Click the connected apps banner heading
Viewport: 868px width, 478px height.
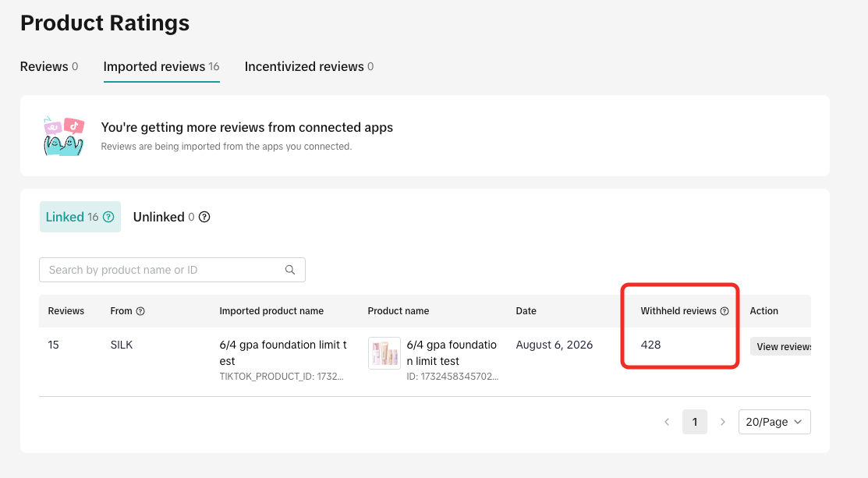[x=247, y=127]
